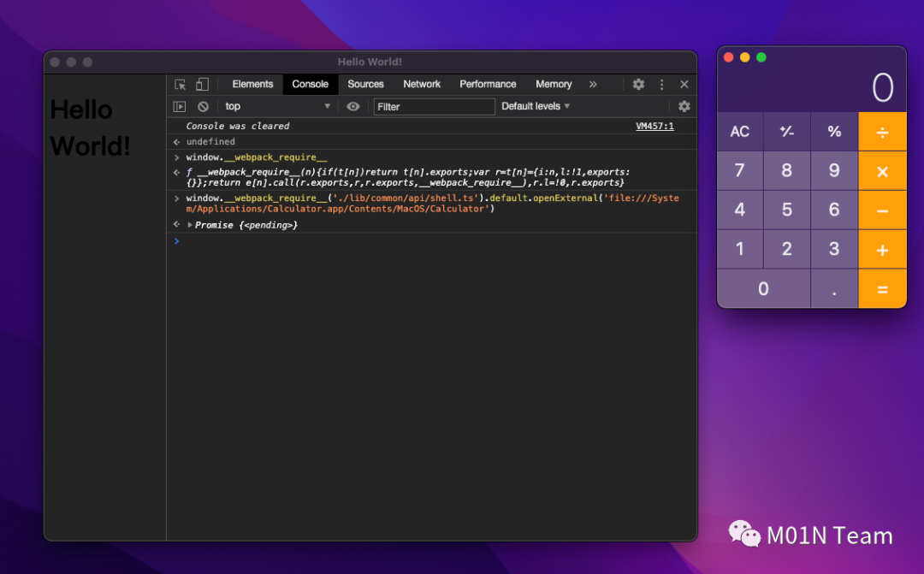
Task: Click the 2 key in Calculator
Action: [x=787, y=249]
